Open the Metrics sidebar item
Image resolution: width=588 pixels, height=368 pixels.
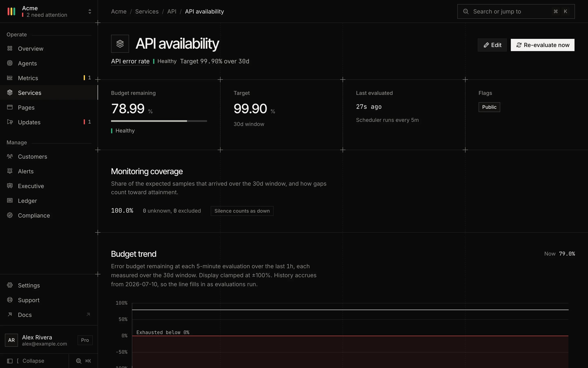coord(49,78)
